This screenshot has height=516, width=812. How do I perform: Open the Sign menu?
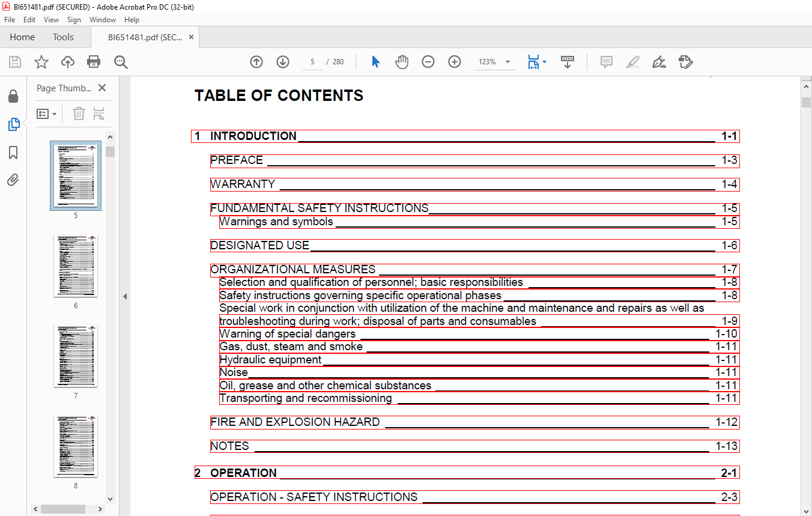pos(74,20)
